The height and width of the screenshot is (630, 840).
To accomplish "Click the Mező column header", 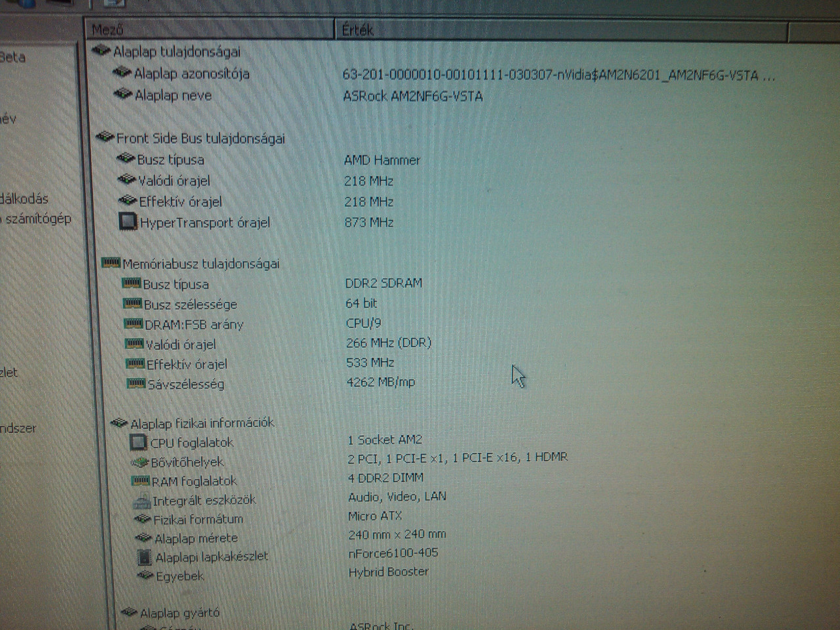I will (x=108, y=30).
